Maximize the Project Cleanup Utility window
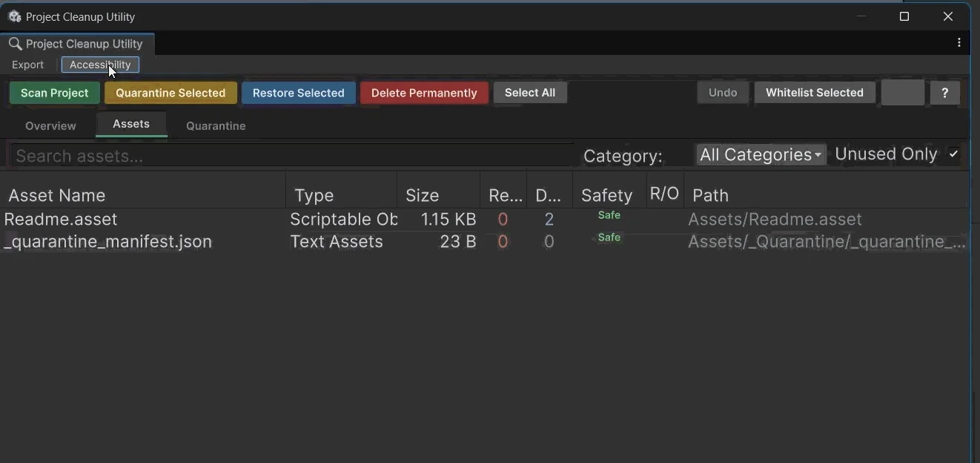The width and height of the screenshot is (980, 463). click(x=904, y=16)
